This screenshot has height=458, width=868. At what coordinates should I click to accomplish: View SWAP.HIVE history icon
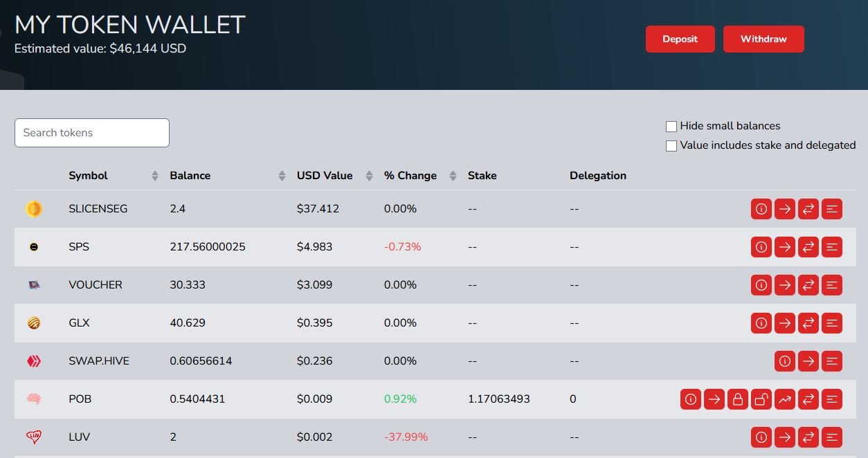(832, 361)
